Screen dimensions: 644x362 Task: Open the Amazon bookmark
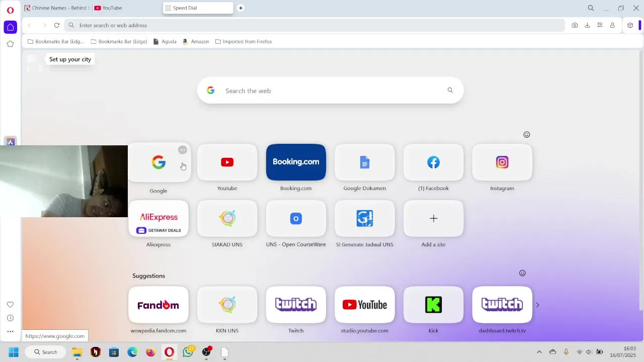pyautogui.click(x=196, y=42)
